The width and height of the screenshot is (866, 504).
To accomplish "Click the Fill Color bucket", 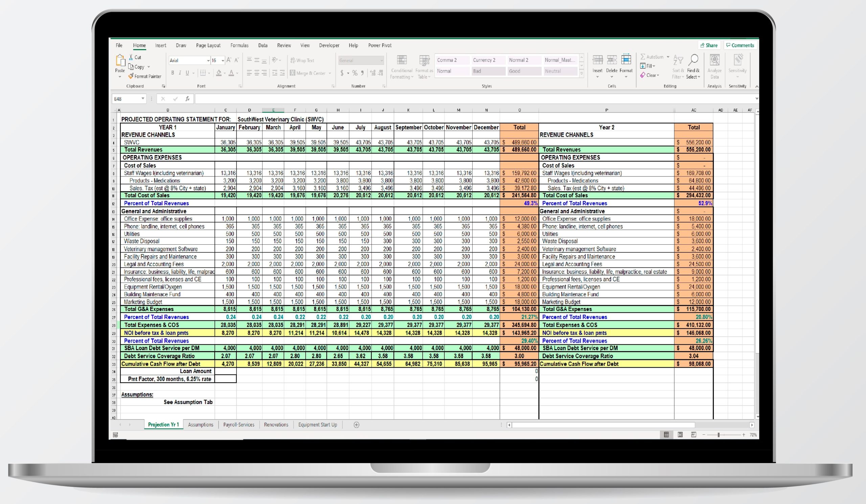I will pyautogui.click(x=219, y=73).
